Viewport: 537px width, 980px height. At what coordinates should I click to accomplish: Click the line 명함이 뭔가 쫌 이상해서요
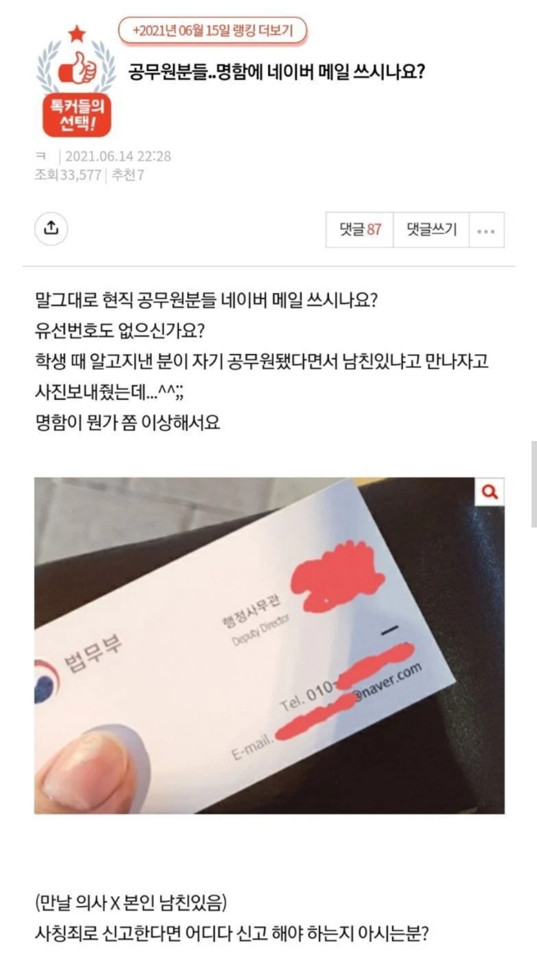coord(128,423)
